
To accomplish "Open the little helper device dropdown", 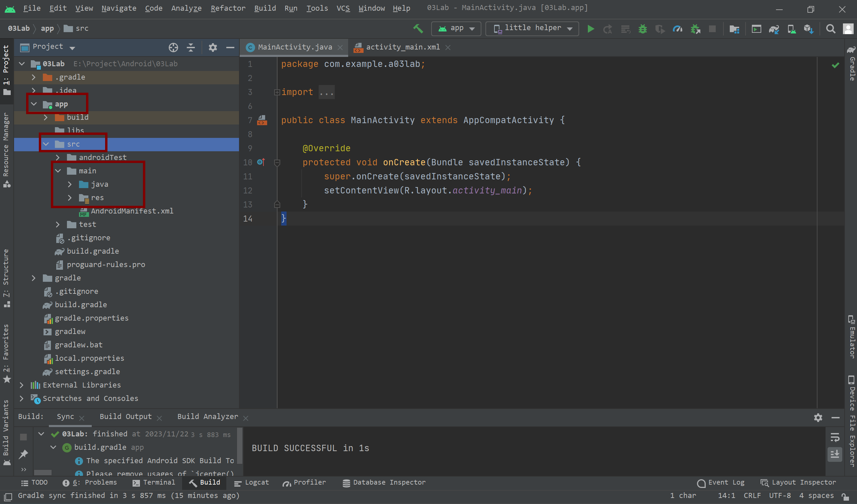I will [x=532, y=28].
